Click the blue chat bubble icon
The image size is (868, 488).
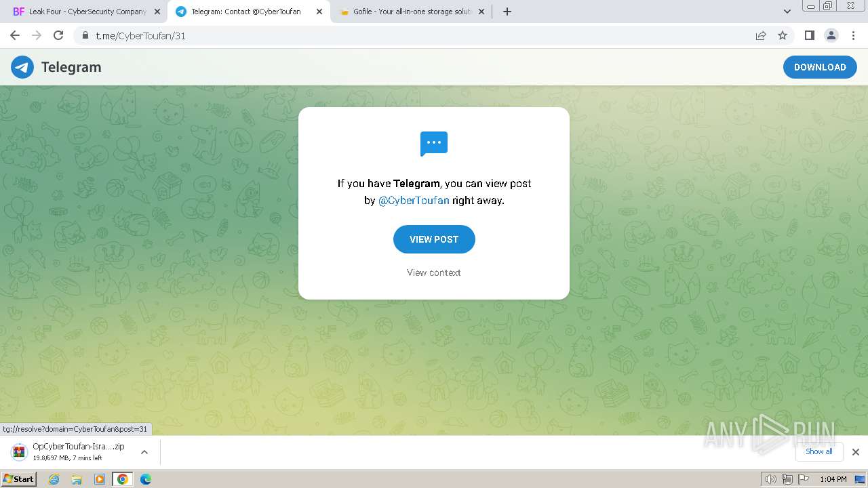(x=434, y=144)
